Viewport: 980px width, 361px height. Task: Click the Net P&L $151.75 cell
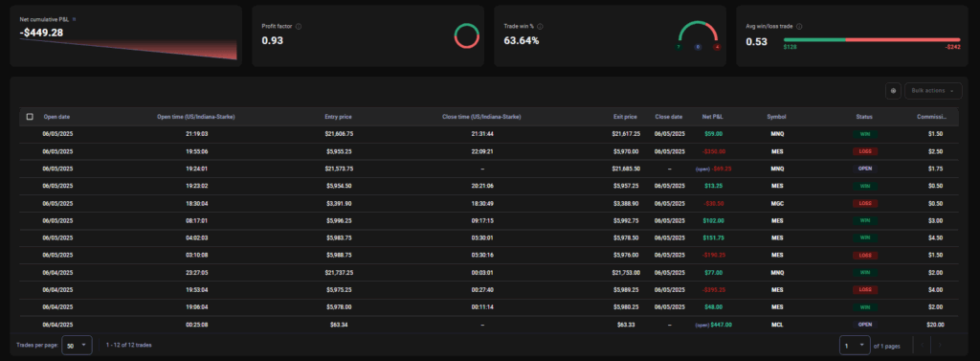[713, 237]
